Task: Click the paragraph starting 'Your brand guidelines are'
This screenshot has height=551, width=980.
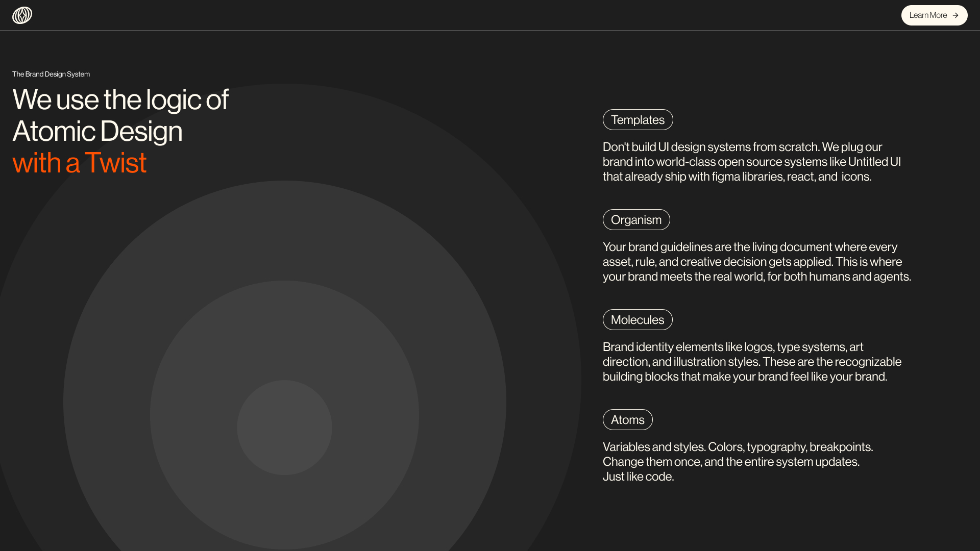Action: coord(757,262)
